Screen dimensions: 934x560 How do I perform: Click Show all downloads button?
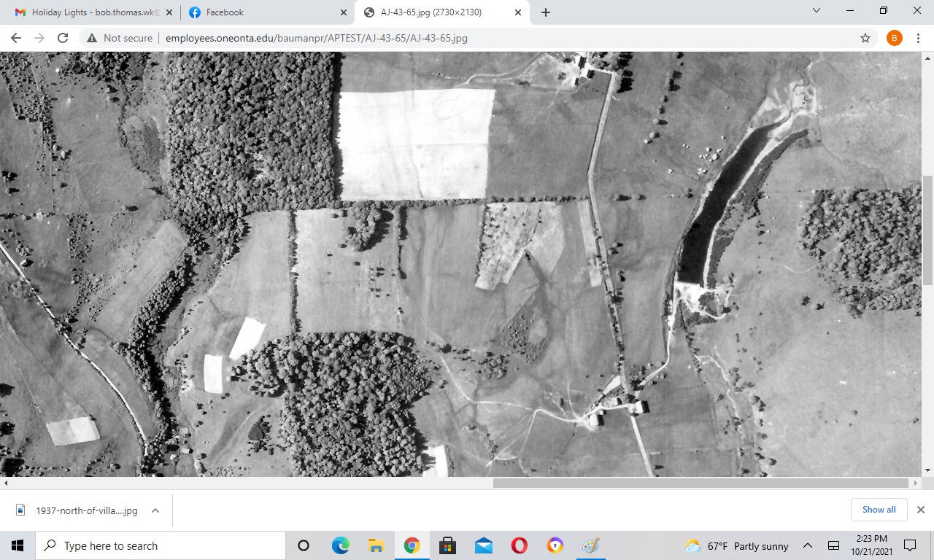point(879,510)
